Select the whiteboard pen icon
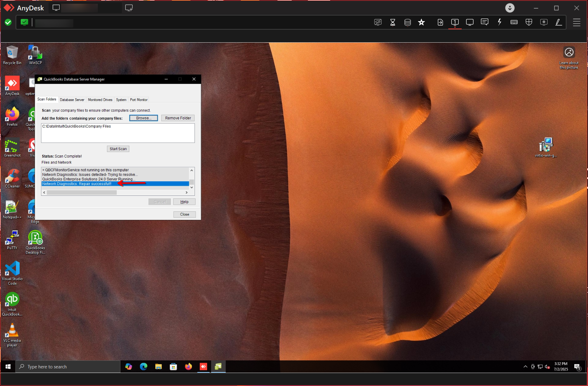The height and width of the screenshot is (386, 588). point(558,22)
